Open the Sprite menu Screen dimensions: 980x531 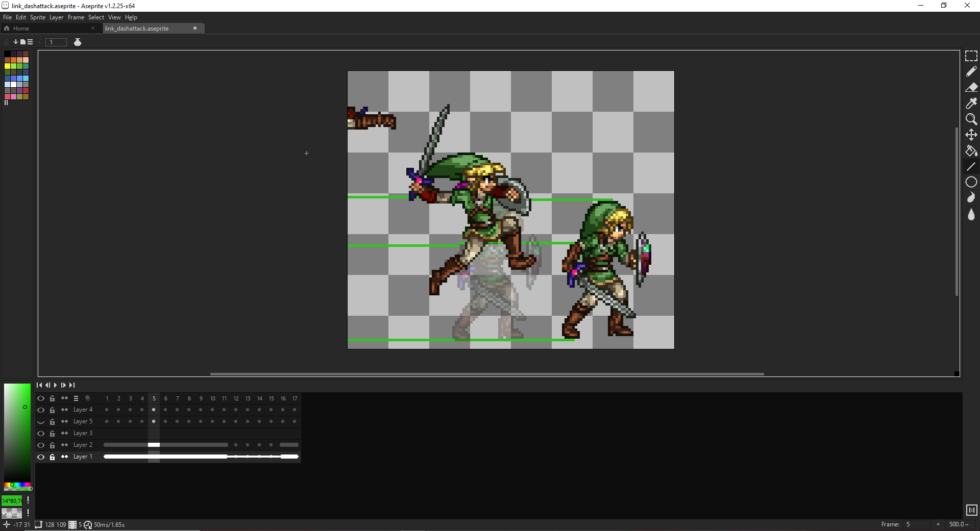point(38,17)
